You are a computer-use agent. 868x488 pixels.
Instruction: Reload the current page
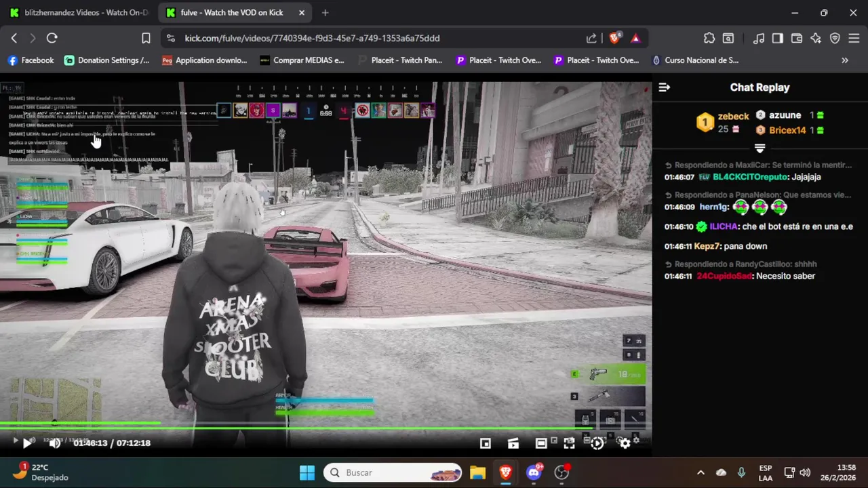[x=52, y=38]
